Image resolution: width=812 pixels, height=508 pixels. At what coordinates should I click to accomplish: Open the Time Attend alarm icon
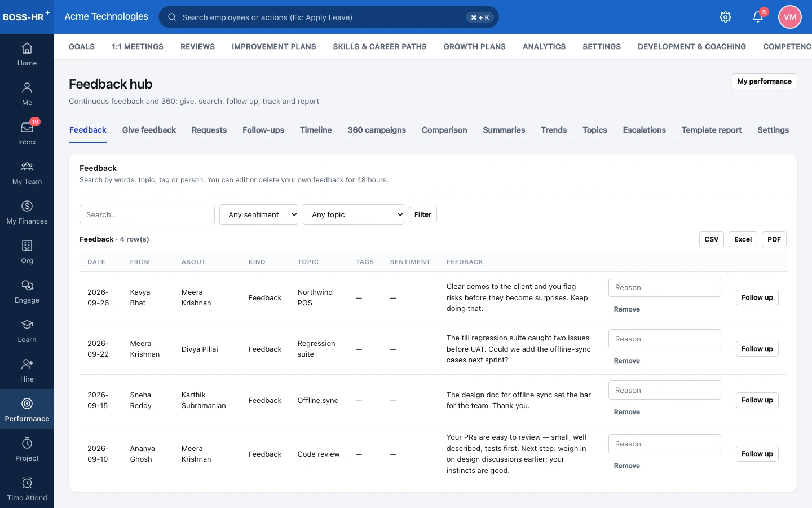click(x=27, y=483)
